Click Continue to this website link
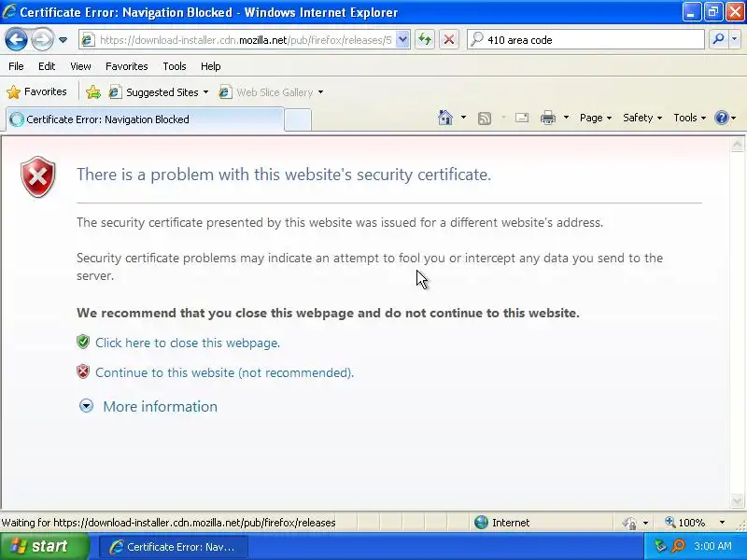This screenshot has height=560, width=747. 224,372
